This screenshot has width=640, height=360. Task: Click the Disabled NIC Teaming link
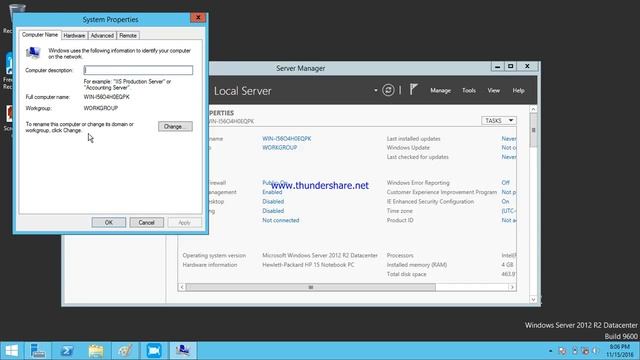click(x=273, y=211)
